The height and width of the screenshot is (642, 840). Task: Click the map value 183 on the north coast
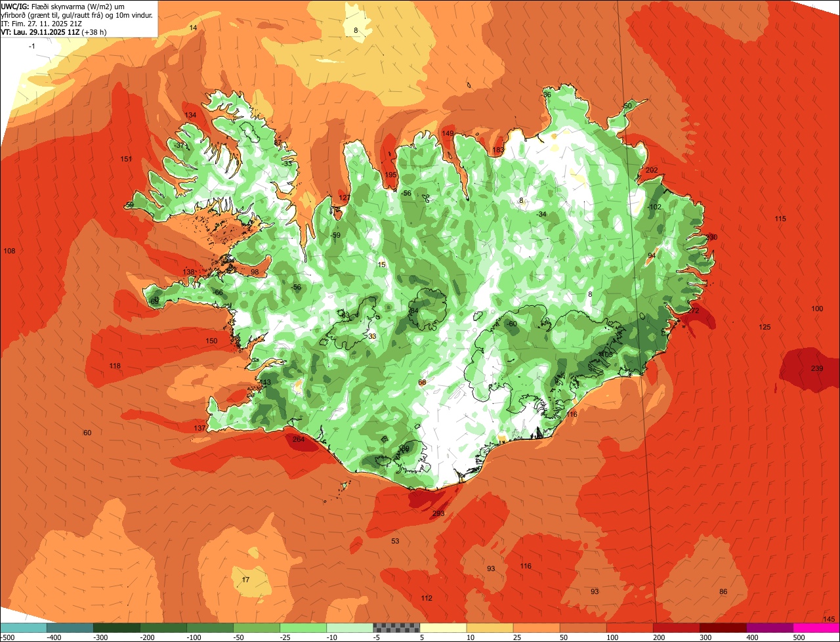[x=499, y=150]
